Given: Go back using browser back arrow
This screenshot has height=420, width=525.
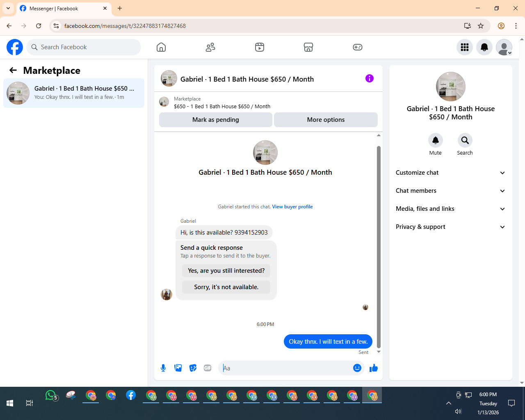Looking at the screenshot, I should [x=9, y=26].
